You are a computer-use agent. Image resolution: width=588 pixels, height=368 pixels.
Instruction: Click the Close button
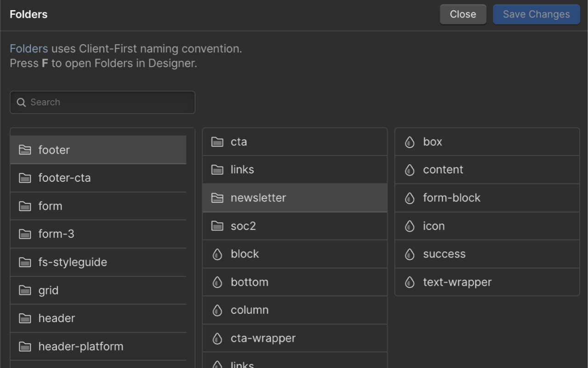click(x=463, y=14)
